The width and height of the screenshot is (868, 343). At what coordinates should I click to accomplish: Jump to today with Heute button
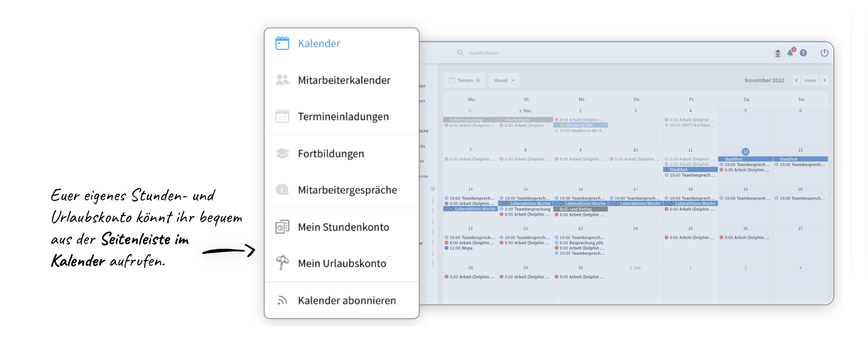pyautogui.click(x=810, y=81)
